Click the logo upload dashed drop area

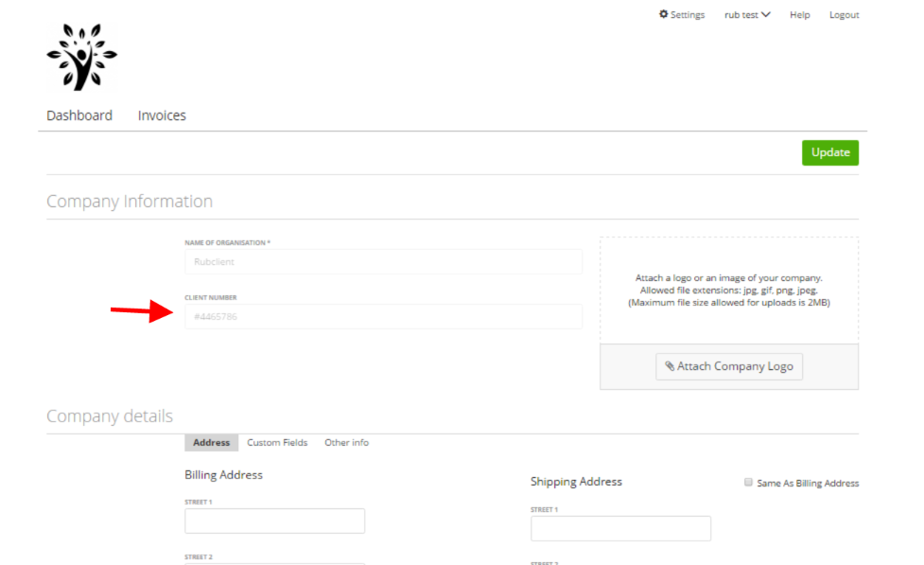pyautogui.click(x=729, y=291)
